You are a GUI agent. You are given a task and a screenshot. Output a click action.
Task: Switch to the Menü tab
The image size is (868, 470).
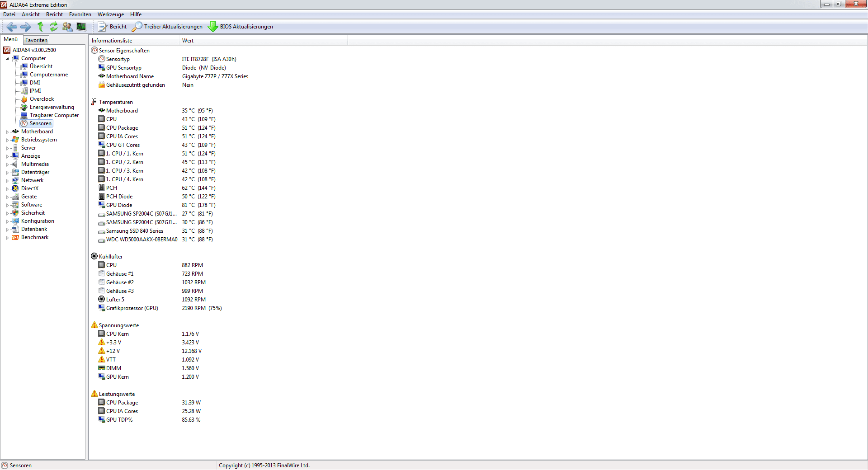tap(11, 39)
